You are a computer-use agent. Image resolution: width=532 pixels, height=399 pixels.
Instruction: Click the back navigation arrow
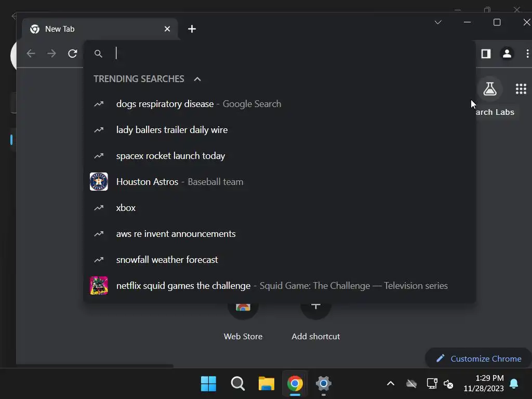pos(31,54)
